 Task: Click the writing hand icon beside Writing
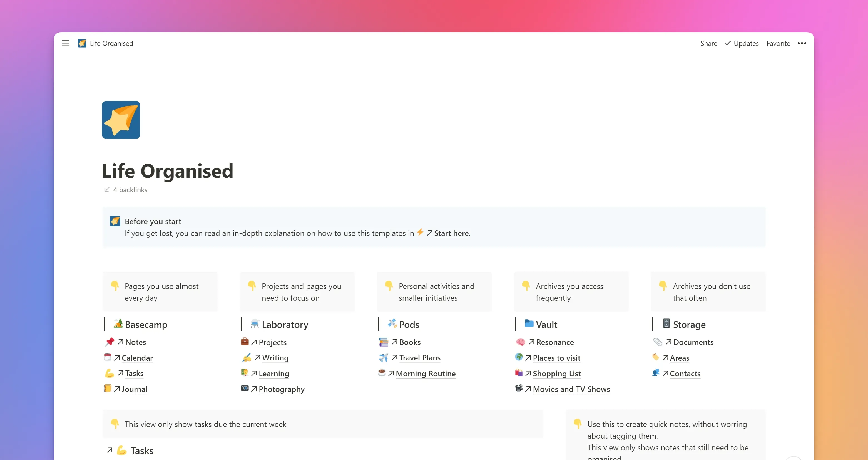(247, 357)
